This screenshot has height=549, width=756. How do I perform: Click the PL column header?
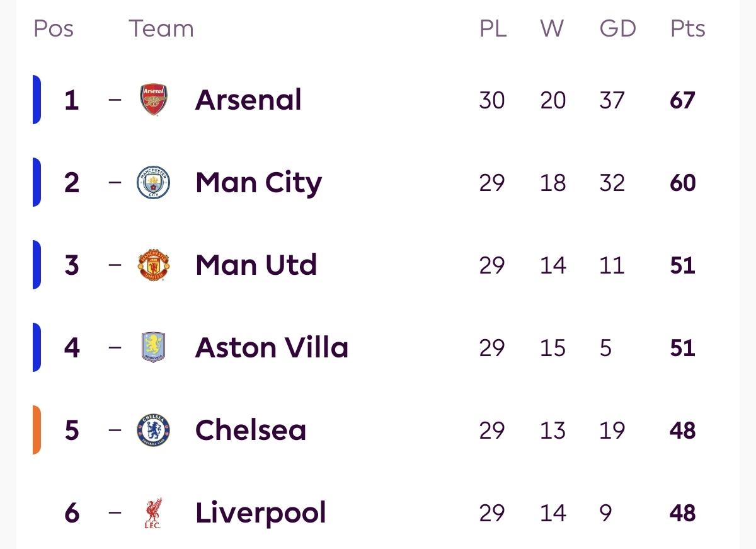click(493, 29)
